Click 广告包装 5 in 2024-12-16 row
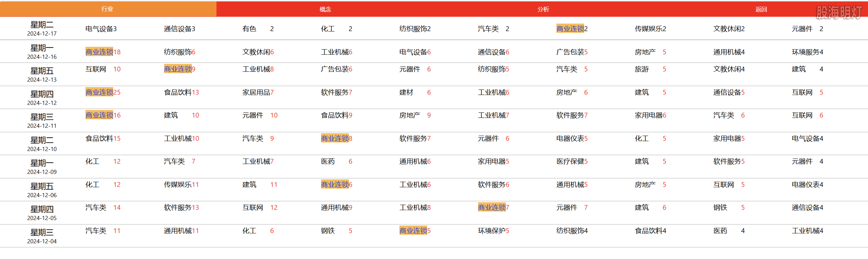868x259 pixels. (572, 52)
